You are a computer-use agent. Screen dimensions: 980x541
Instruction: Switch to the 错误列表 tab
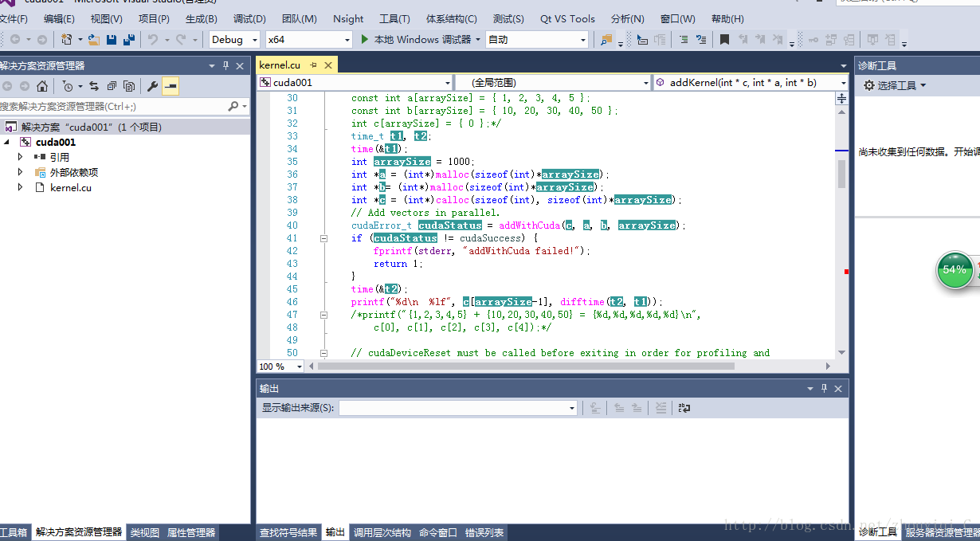coord(484,533)
